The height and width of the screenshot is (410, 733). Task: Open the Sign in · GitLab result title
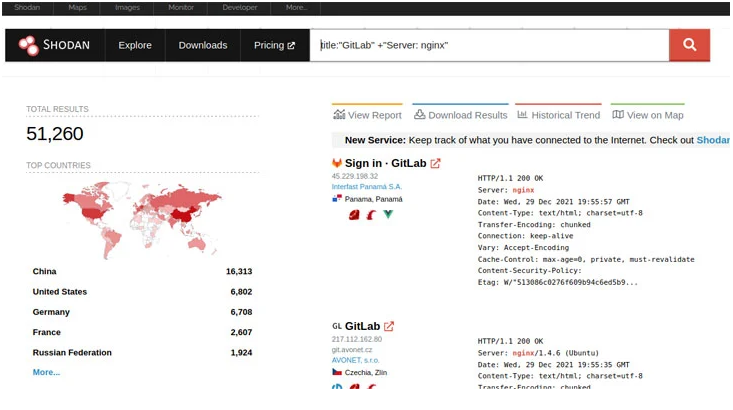click(386, 163)
